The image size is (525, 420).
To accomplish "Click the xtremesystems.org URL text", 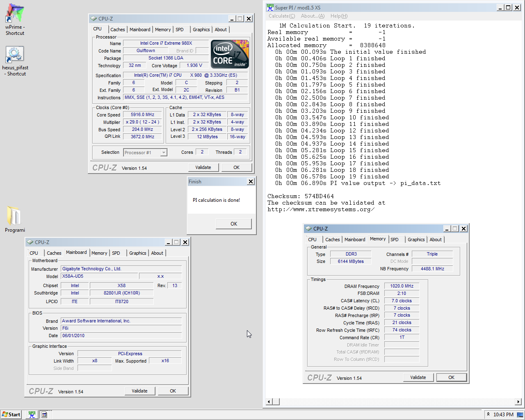I will click(x=321, y=210).
